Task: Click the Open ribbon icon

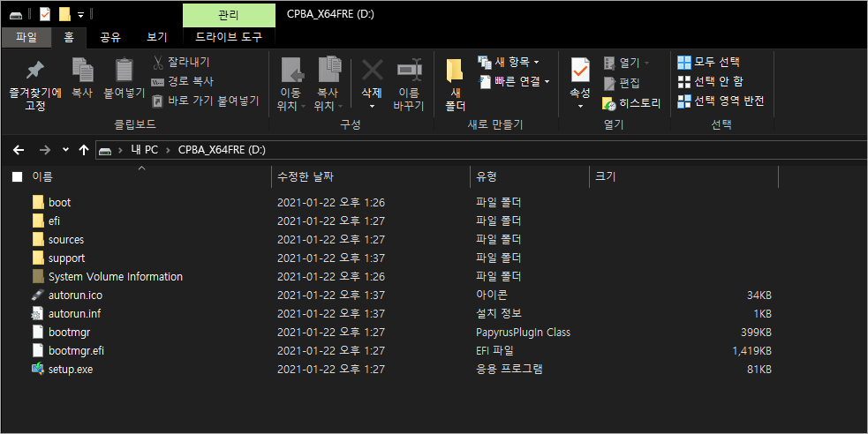Action: pos(609,63)
